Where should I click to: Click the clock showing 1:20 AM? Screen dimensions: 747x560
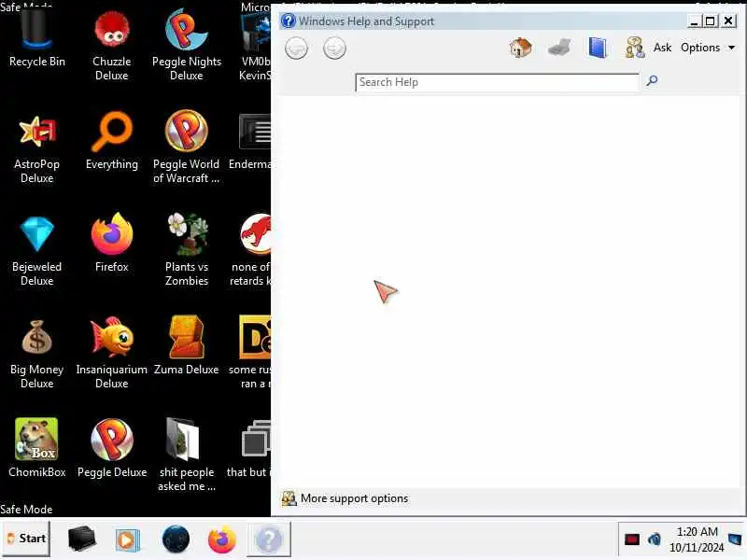click(x=697, y=539)
